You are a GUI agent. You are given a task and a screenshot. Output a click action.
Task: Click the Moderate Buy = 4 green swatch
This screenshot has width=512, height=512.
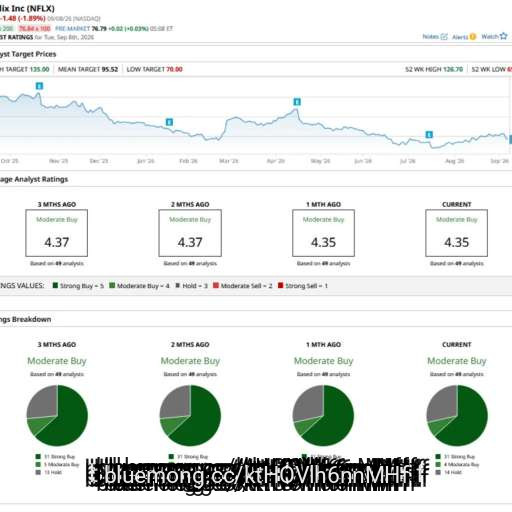click(x=112, y=285)
